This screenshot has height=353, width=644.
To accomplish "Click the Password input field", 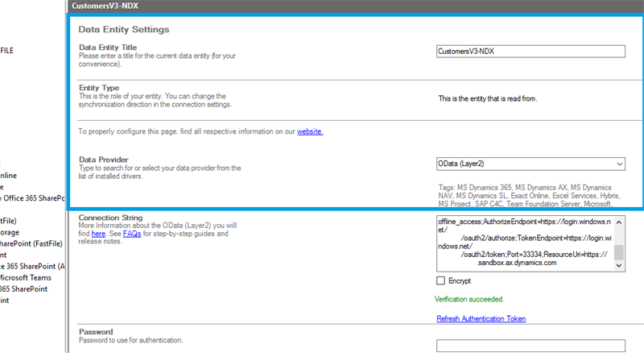I will tap(530, 345).
